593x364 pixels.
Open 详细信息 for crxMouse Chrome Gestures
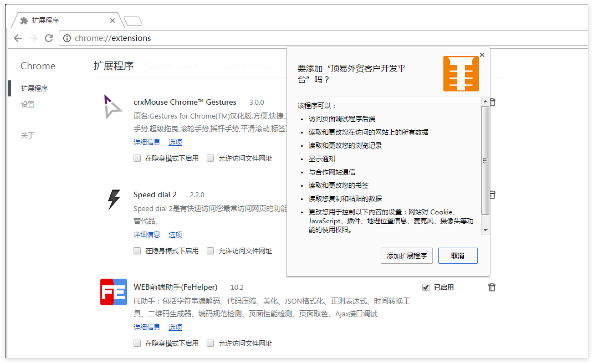click(x=147, y=142)
